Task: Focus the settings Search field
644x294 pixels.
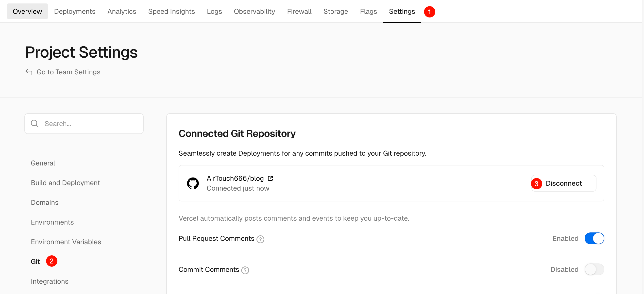Action: tap(84, 124)
